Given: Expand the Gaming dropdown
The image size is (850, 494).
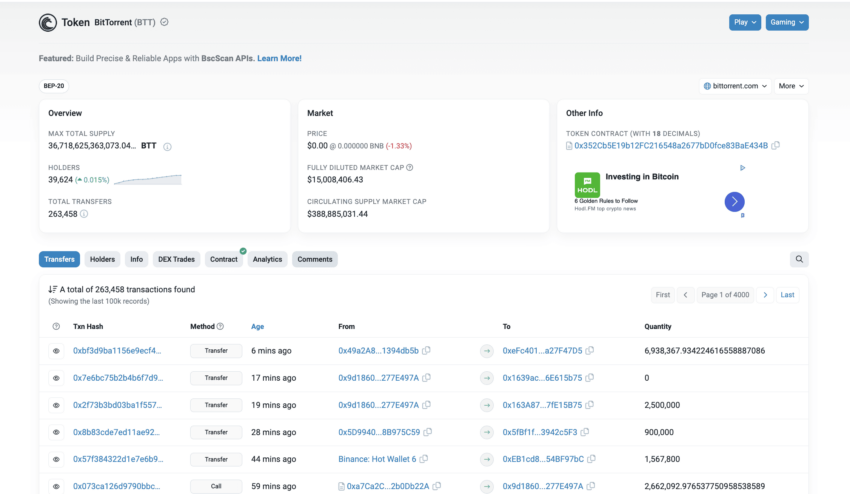Looking at the screenshot, I should [x=787, y=22].
